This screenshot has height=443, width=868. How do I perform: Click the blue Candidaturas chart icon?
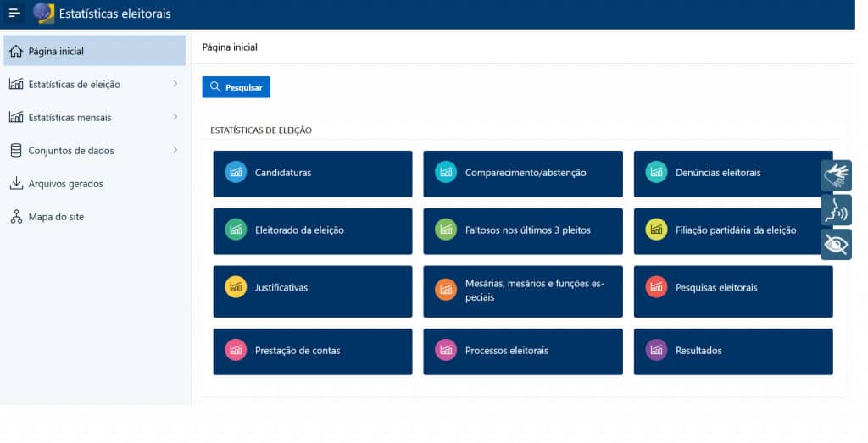point(236,173)
